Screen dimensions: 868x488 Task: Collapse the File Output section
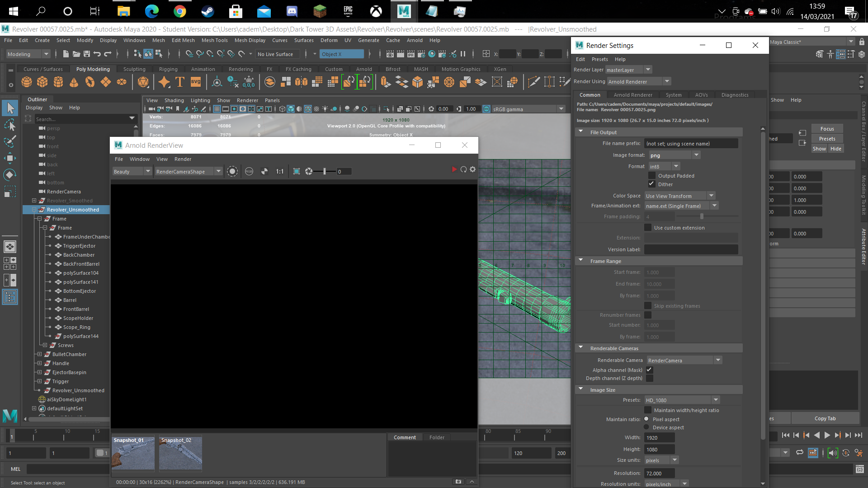(581, 132)
